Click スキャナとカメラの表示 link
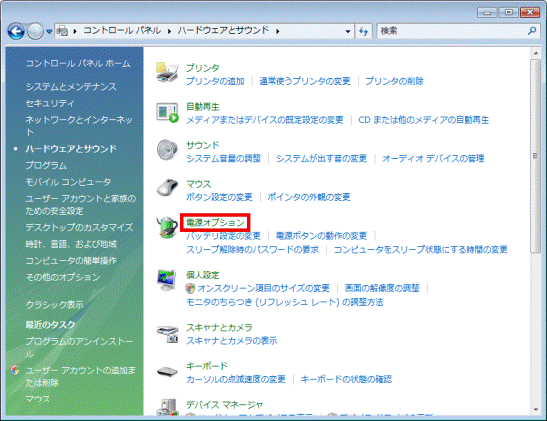Image resolution: width=547 pixels, height=421 pixels. point(232,341)
